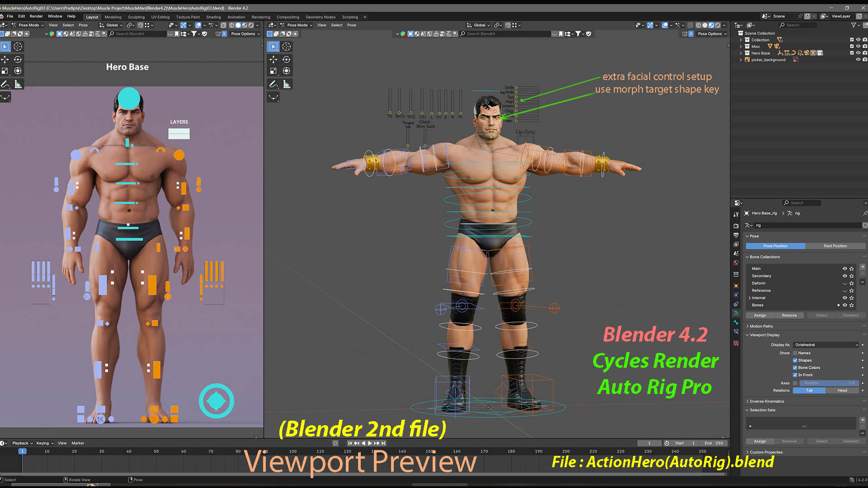The image size is (868, 488).
Task: Select the Transform tool in the right 3D viewport
Action: point(287,71)
